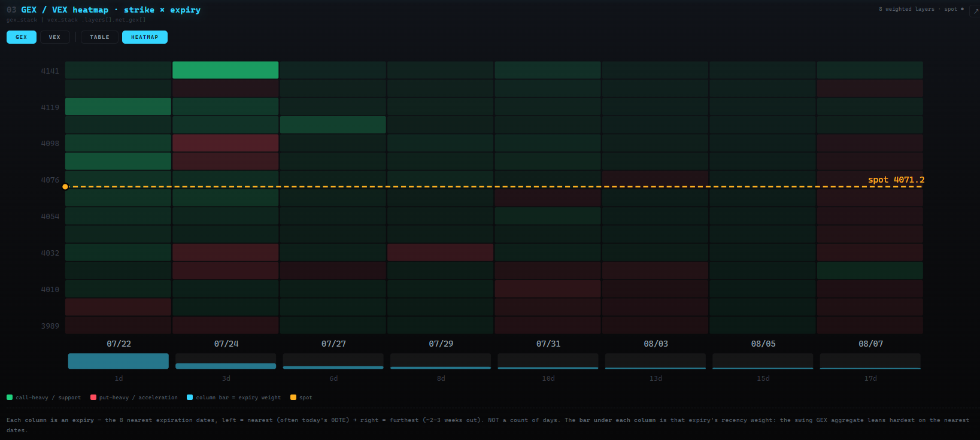Click the 4119 strike cell under 07/22

click(x=119, y=107)
